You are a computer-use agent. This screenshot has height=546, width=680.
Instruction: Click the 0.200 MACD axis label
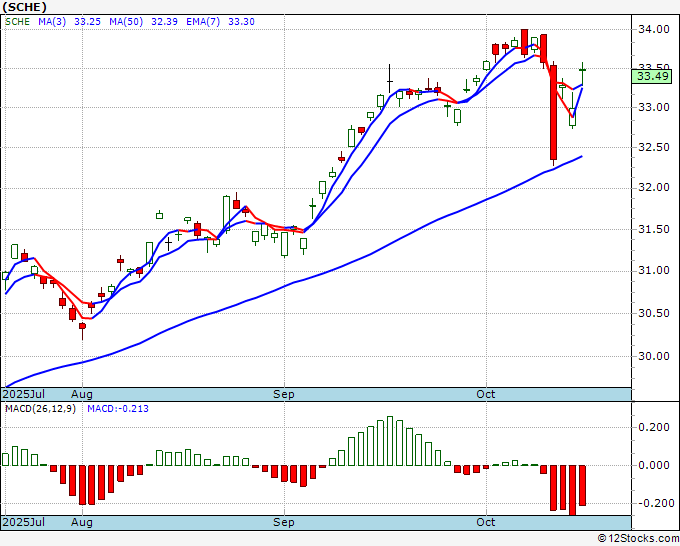click(x=654, y=428)
